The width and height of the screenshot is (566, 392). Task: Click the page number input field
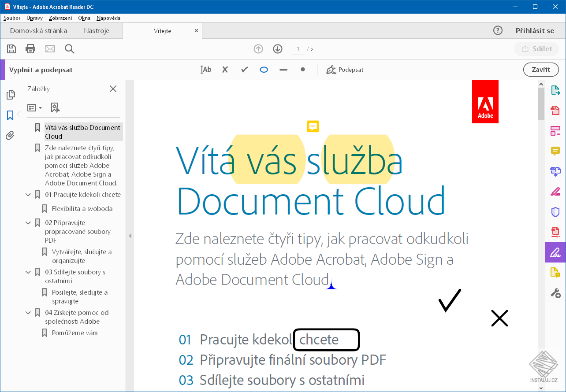pyautogui.click(x=298, y=49)
